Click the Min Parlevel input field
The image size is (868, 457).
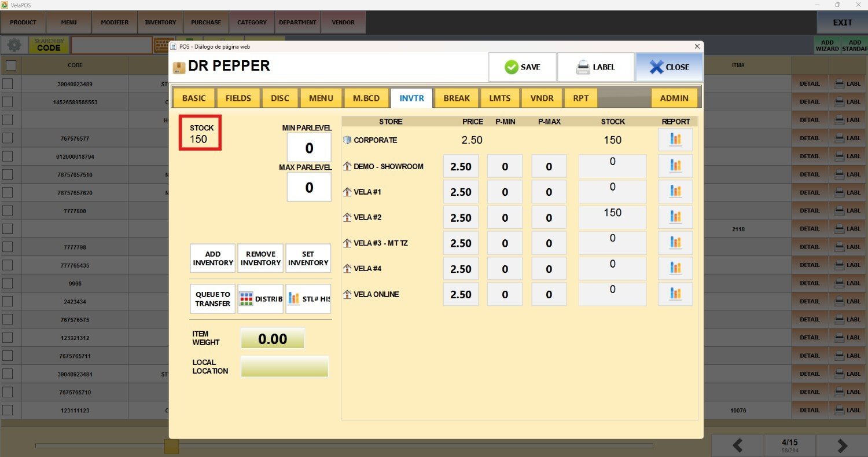(x=309, y=148)
